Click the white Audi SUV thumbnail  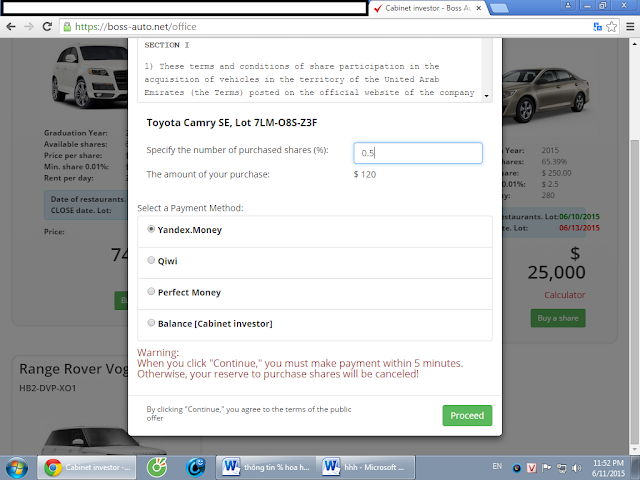(x=90, y=76)
